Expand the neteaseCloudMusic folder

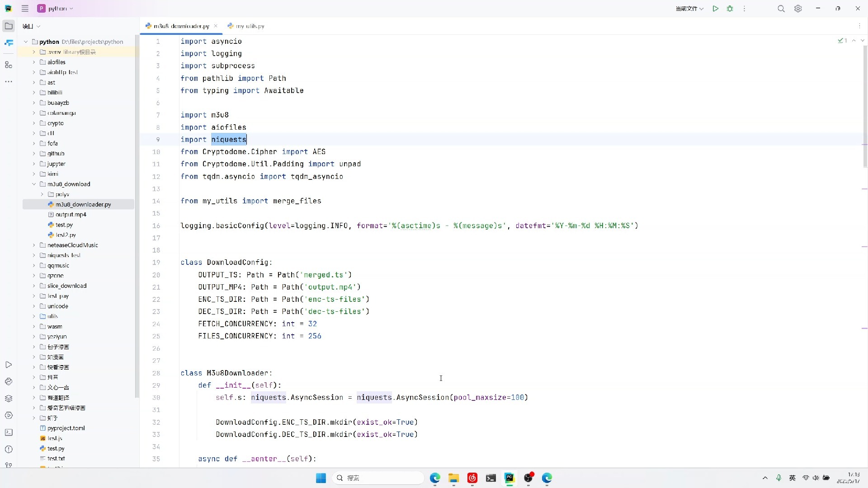tap(34, 245)
